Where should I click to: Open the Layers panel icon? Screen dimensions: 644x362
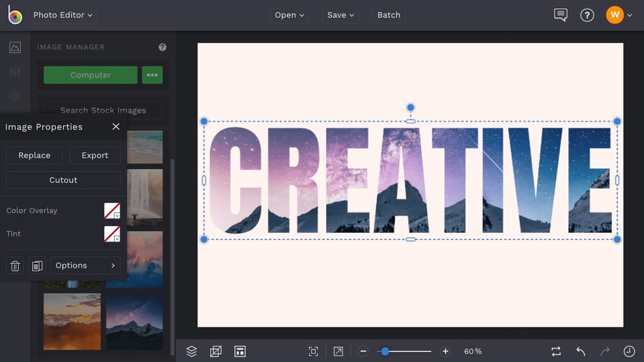coord(192,351)
